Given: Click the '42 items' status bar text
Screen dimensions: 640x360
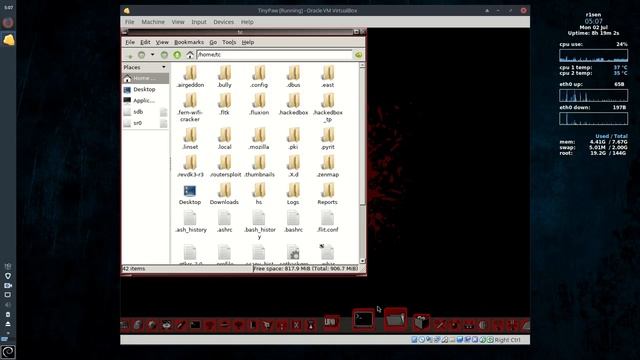Looking at the screenshot, I should [134, 269].
